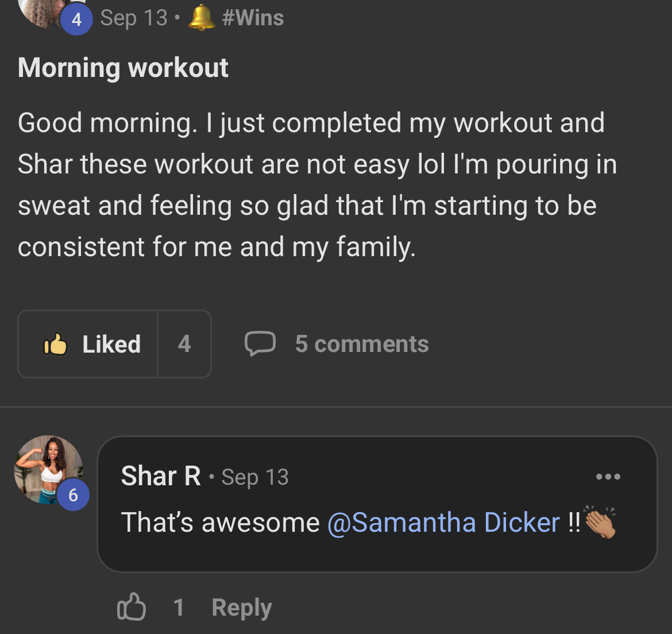Open the @Samantha Dicker mention
The height and width of the screenshot is (634, 672).
tap(443, 523)
